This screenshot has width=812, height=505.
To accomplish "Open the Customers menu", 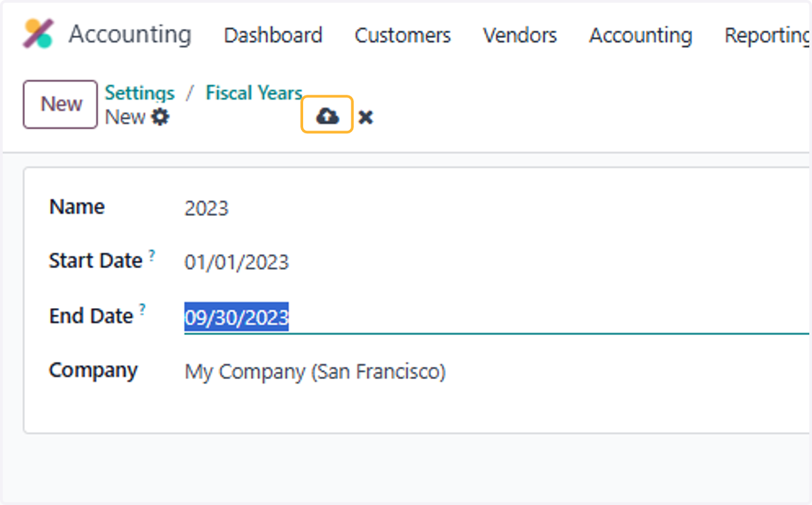I will click(403, 35).
